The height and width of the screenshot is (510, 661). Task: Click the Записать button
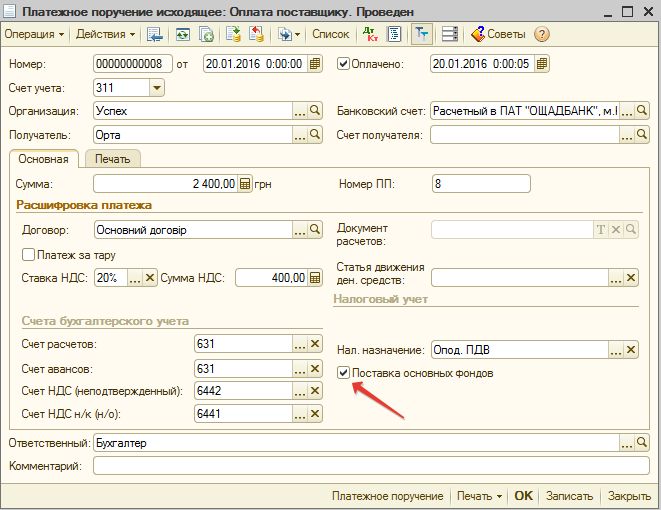570,496
